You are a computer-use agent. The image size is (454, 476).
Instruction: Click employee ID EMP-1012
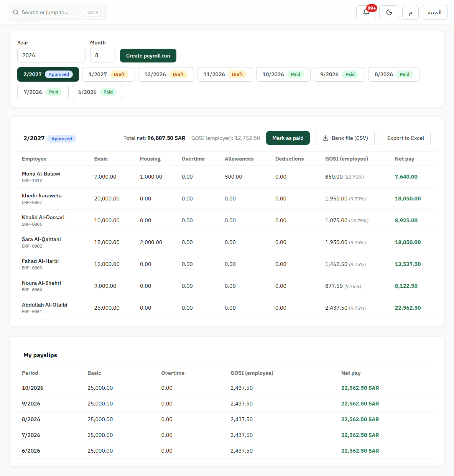pos(32,181)
